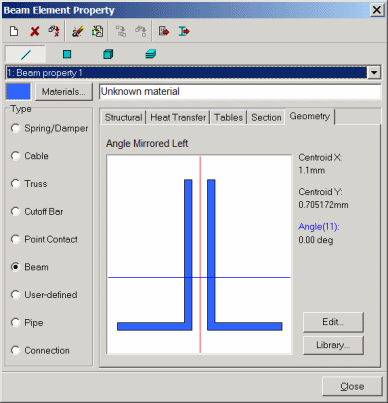Viewport: 388px width, 403px height.
Task: Click the Centroid X value '1.1mm'
Action: pos(311,170)
